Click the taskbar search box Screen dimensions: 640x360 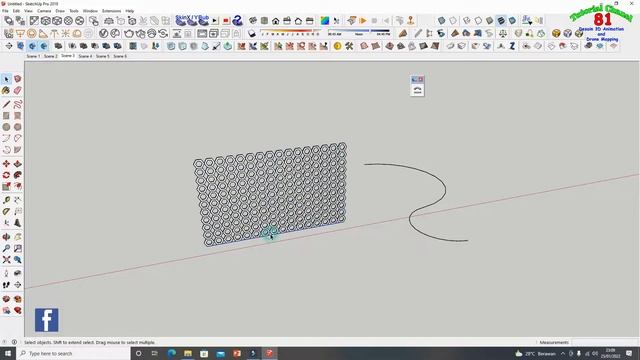click(73, 353)
